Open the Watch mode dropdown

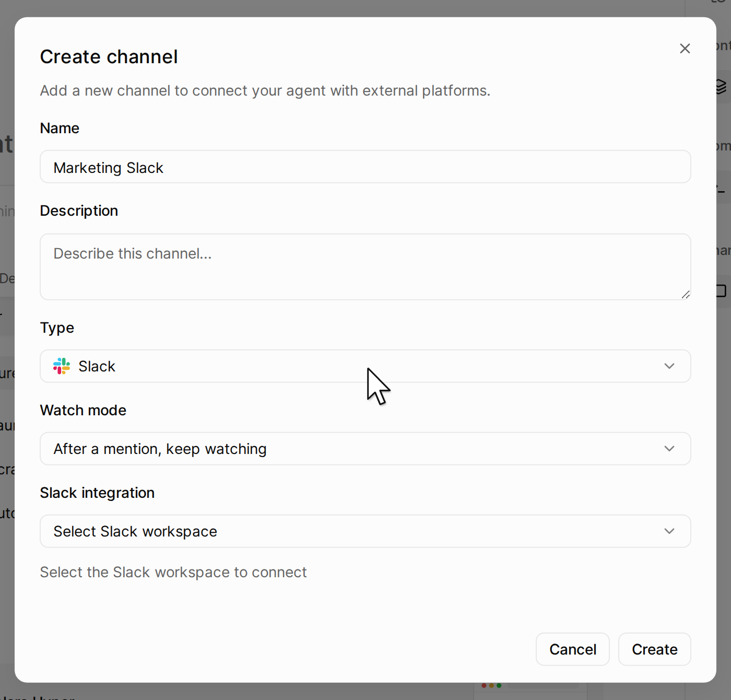365,449
